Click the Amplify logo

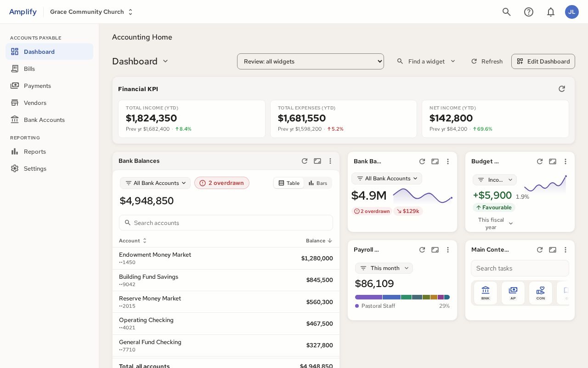(x=23, y=12)
